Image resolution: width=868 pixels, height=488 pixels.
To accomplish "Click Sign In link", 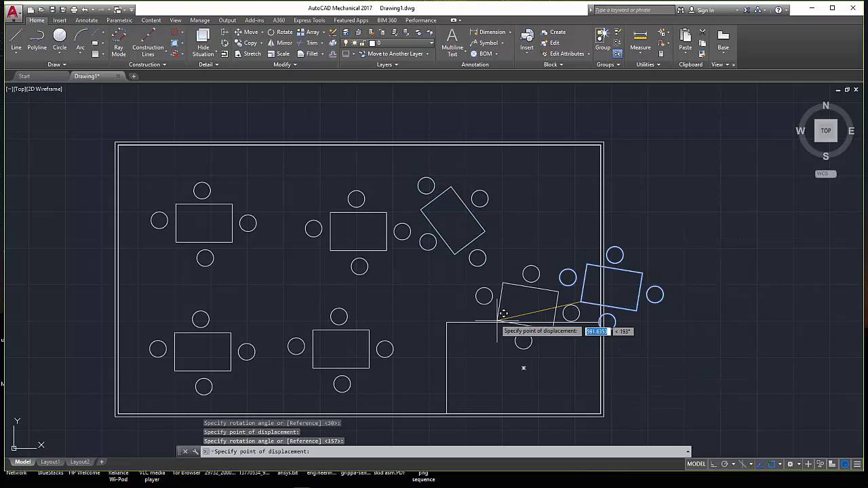I will tap(705, 10).
